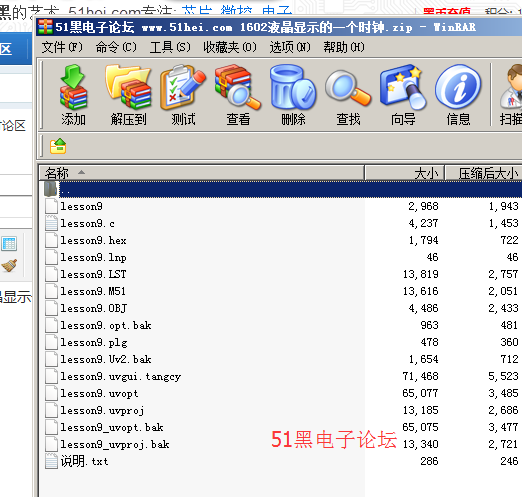Click the go-up-one-level folder icon
Screen dimensions: 522x497
tap(58, 146)
